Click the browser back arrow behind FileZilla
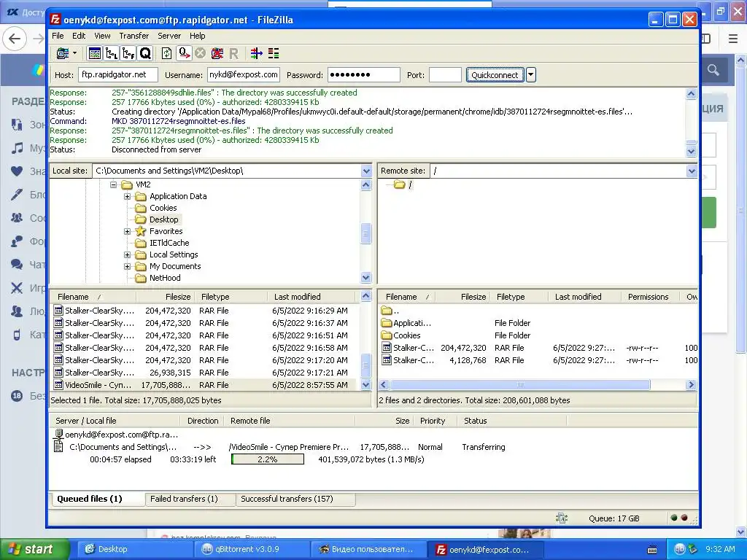 [15, 39]
